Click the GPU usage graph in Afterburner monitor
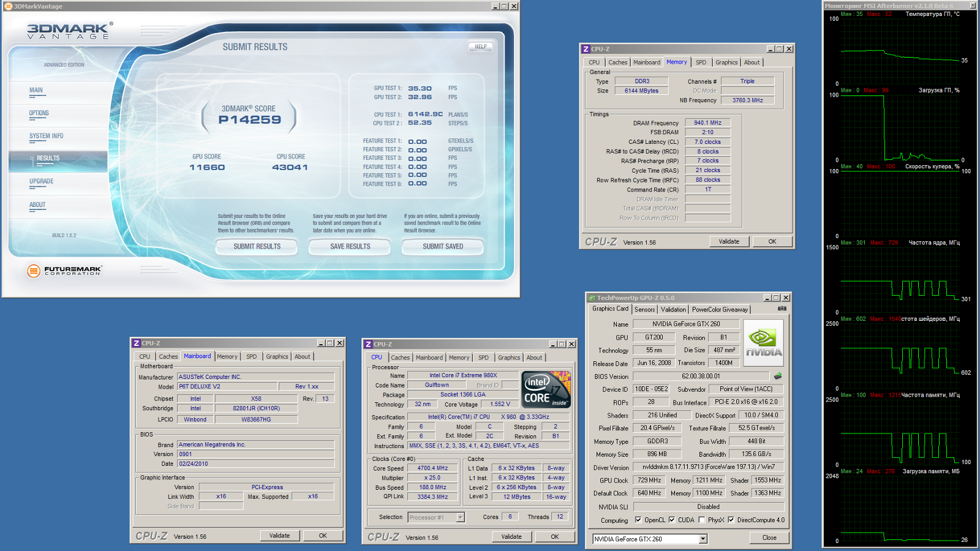The image size is (980, 551). click(x=900, y=127)
